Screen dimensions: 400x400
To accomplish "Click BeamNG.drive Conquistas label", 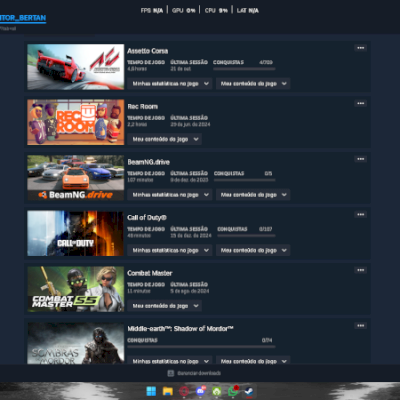I will point(229,173).
